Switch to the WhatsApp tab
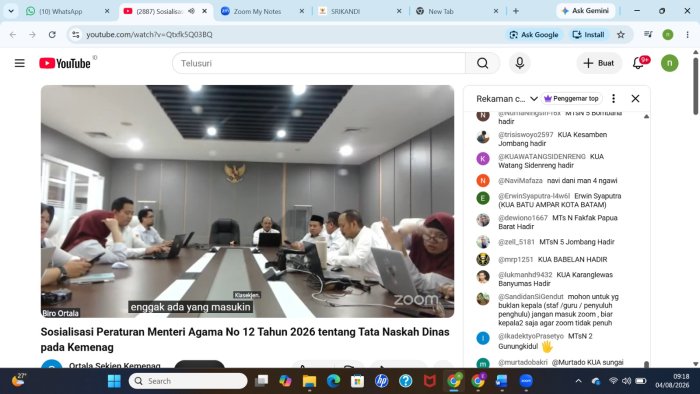Screen dimensions: 700x394 click(x=68, y=11)
